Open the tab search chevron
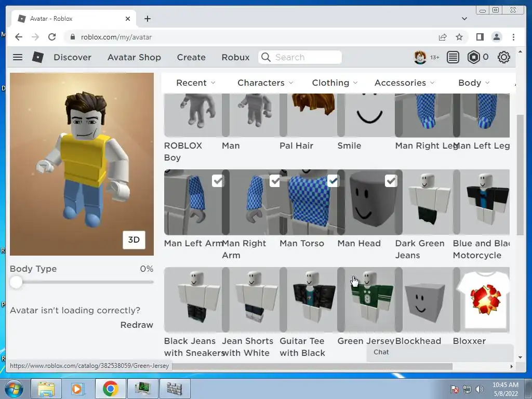The height and width of the screenshot is (399, 532). pyautogui.click(x=464, y=19)
